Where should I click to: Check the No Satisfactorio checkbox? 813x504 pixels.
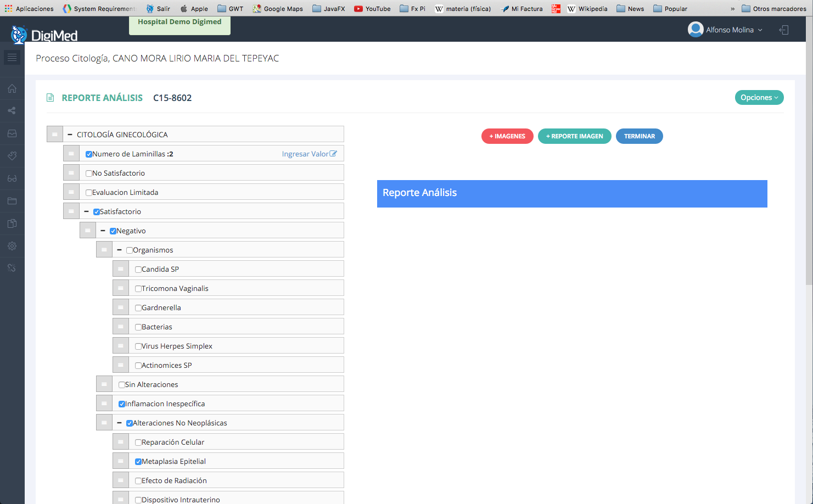[89, 173]
